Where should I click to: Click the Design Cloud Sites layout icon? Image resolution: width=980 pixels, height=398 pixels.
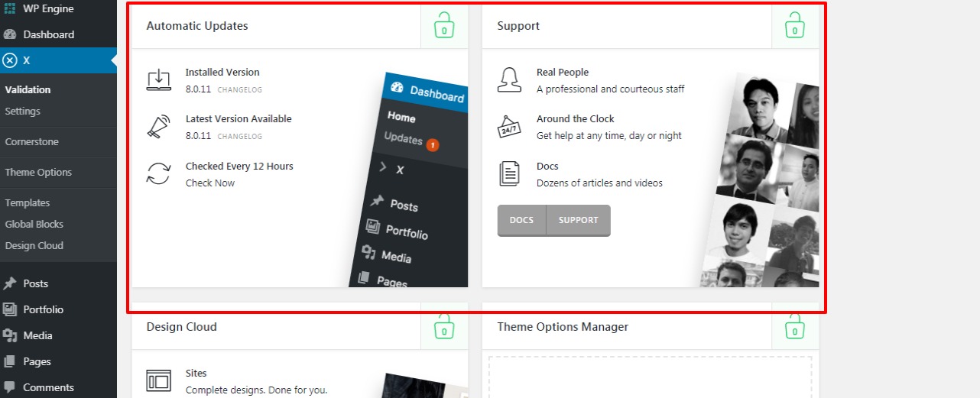pyautogui.click(x=159, y=380)
